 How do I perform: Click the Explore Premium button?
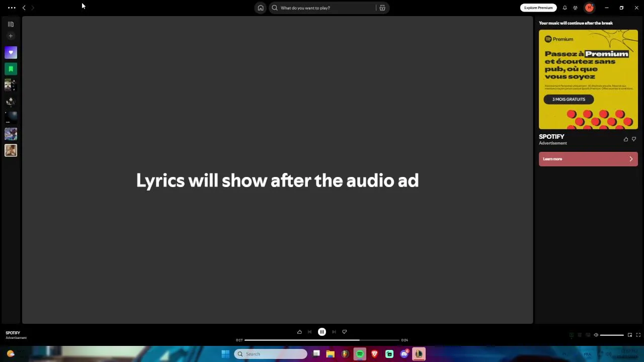[538, 8]
